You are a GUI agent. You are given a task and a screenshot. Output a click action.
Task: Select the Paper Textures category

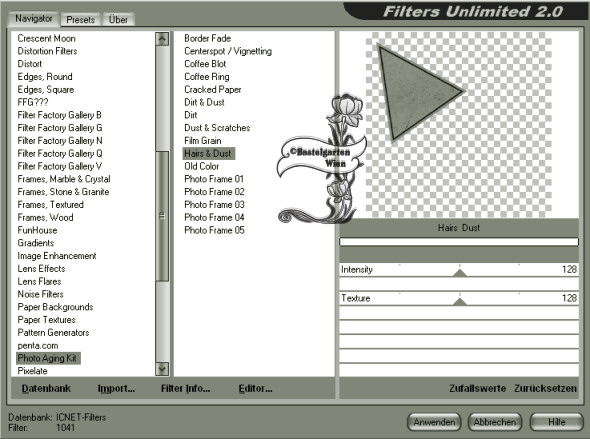click(x=46, y=320)
